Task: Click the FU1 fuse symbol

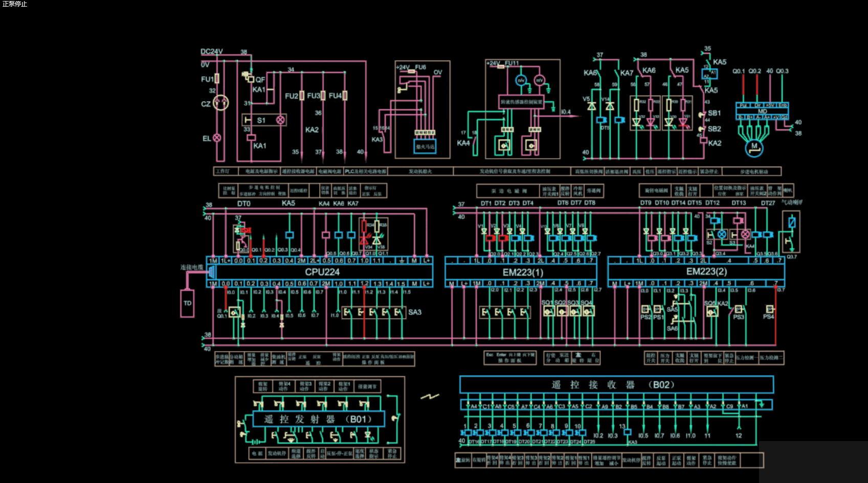Action: click(x=217, y=79)
